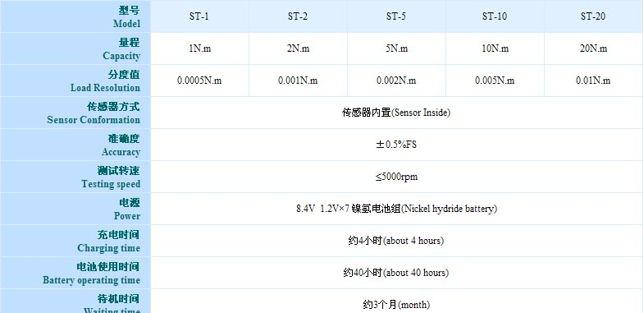Click the ST-20 model header cell
Screen dimensions: 644x313
click(593, 16)
